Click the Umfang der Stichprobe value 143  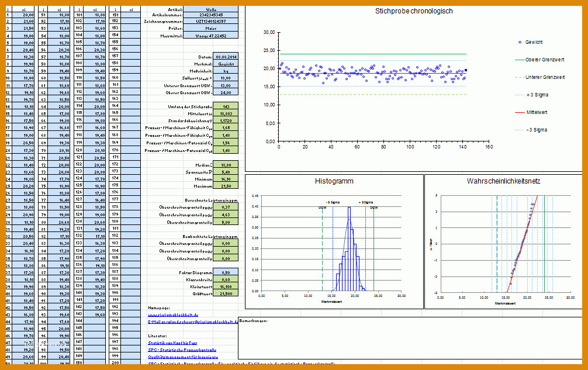[226, 106]
